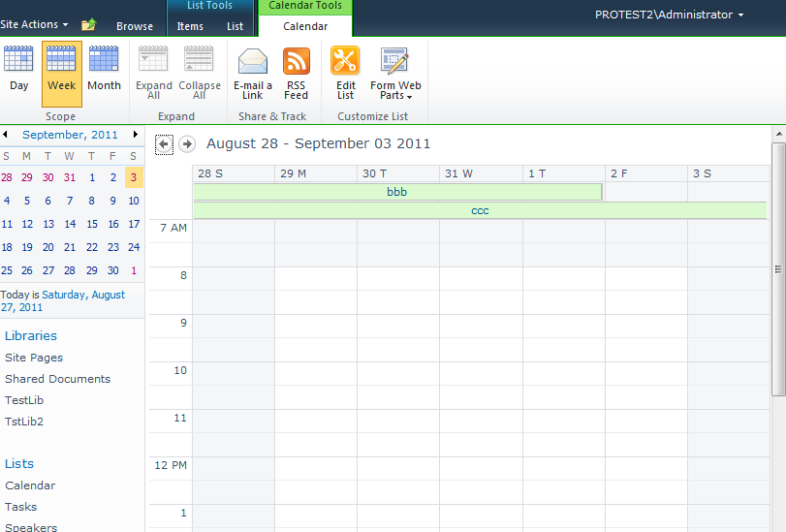
Task: Expand the Form Web Parts dropdown
Action: pos(395,91)
